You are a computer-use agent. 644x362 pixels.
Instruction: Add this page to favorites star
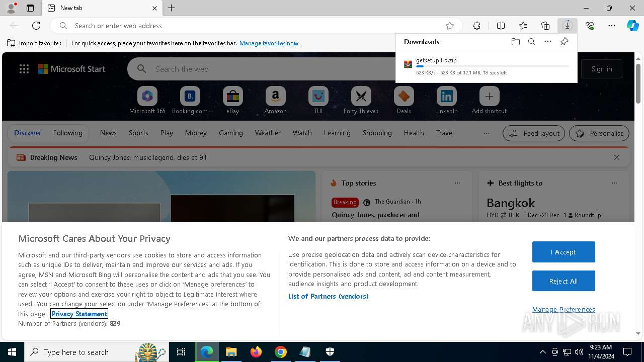(x=450, y=26)
